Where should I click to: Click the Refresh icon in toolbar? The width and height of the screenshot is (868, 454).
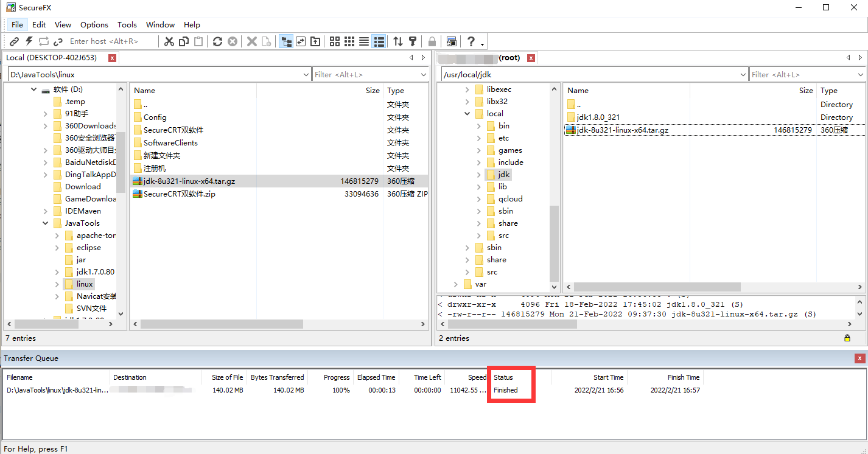point(217,41)
